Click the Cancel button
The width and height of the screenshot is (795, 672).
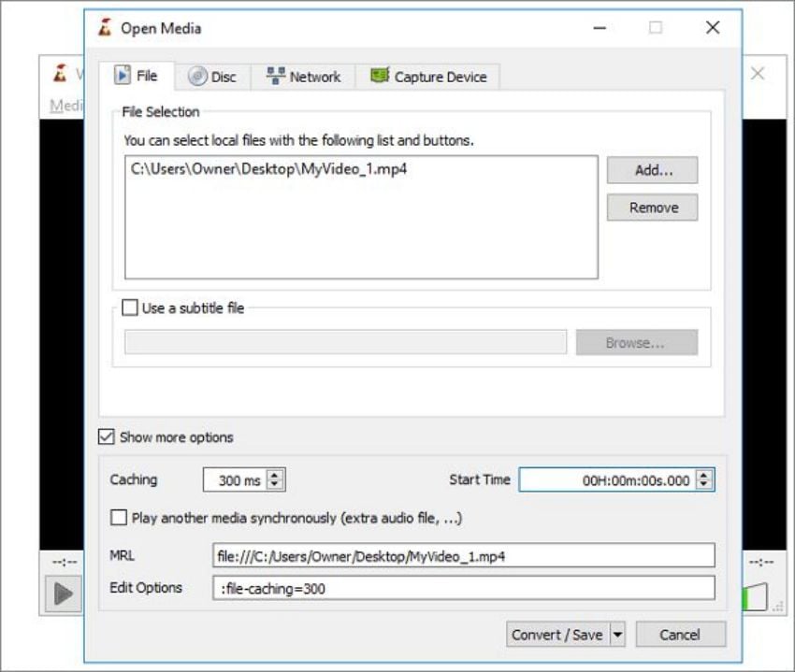tap(680, 635)
